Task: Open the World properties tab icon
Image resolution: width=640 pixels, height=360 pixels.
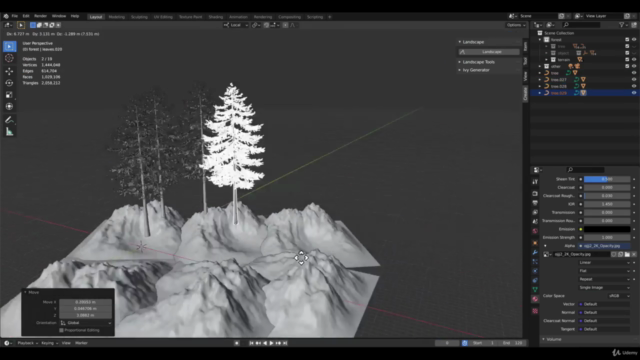Action: [535, 231]
